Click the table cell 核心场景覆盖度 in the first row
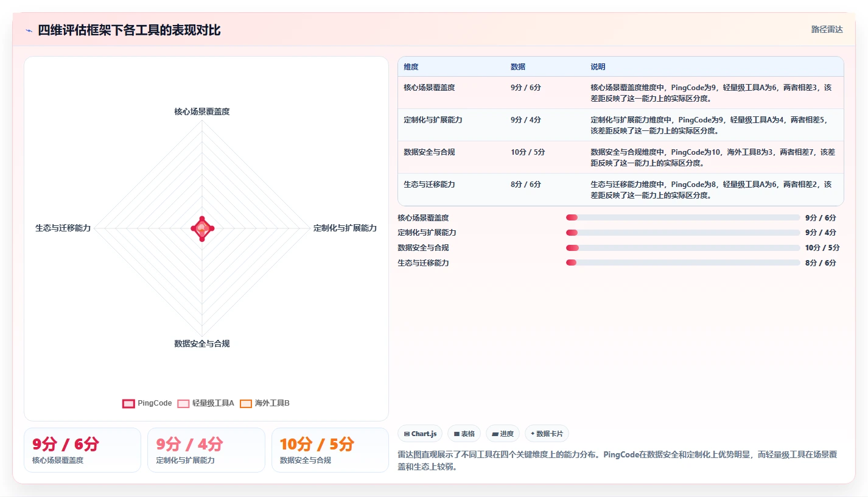Viewport: 868px width, 497px height. [429, 88]
